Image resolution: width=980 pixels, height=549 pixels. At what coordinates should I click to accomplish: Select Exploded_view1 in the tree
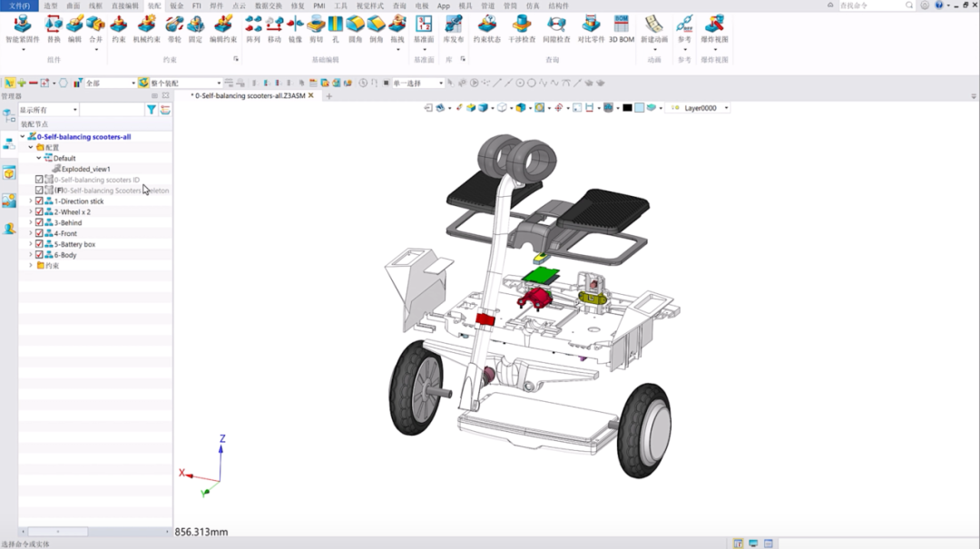point(85,169)
